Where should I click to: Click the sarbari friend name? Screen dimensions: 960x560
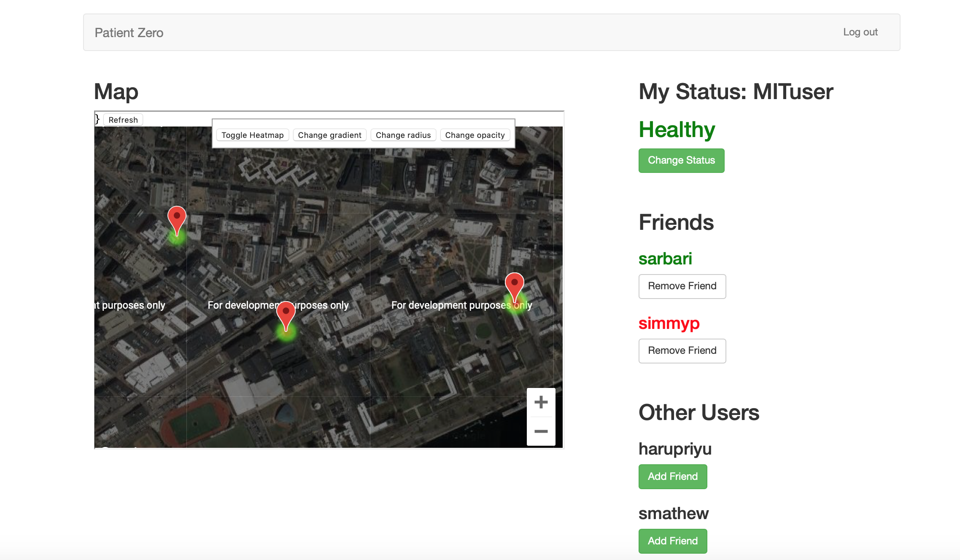(665, 258)
